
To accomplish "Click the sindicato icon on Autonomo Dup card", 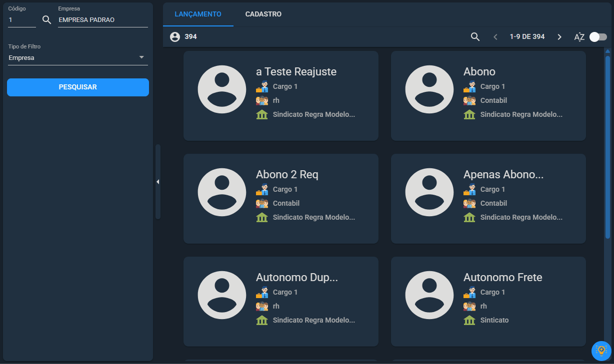I will click(x=262, y=321).
